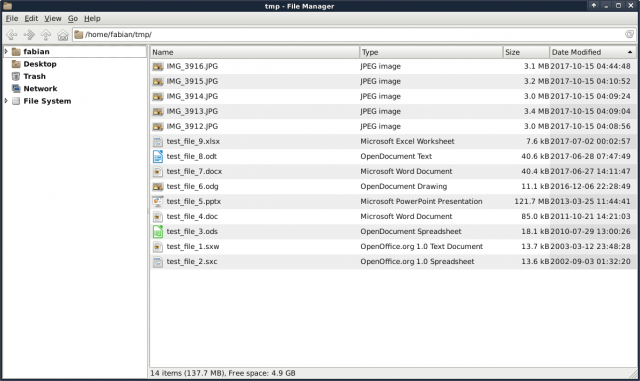Go back using the left arrow toolbar icon
The height and width of the screenshot is (381, 640).
coord(12,35)
